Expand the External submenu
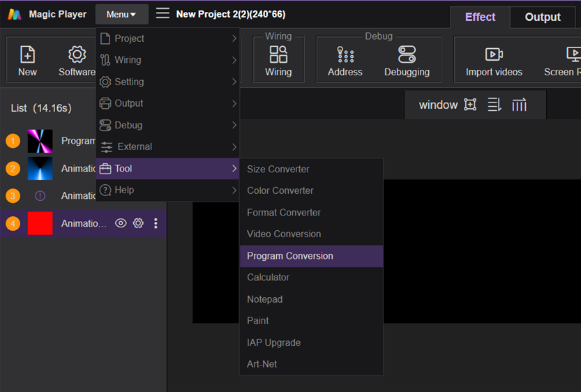Image resolution: width=581 pixels, height=392 pixels. (168, 146)
